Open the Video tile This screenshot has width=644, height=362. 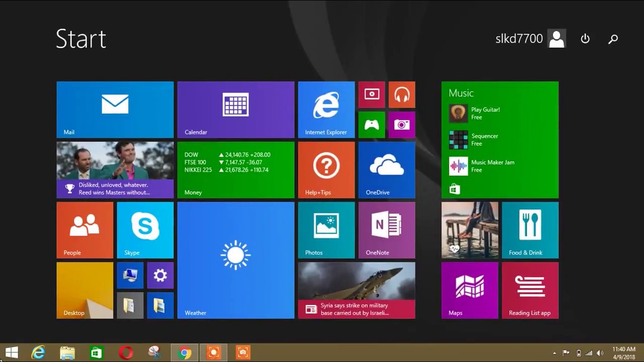tap(371, 95)
